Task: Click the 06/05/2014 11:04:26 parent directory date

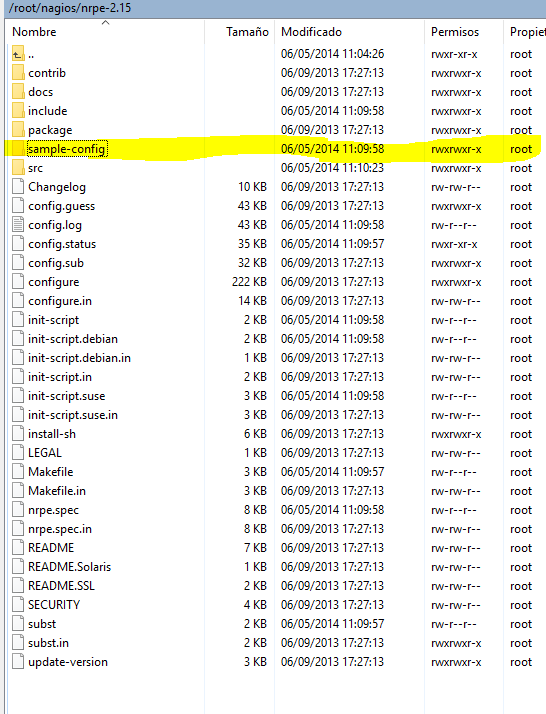Action: pyautogui.click(x=332, y=54)
